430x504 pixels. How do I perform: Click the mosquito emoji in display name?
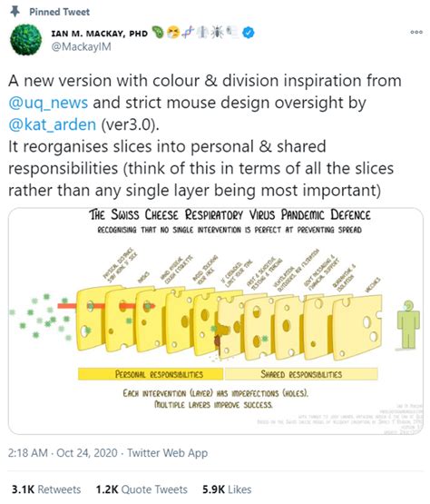click(218, 33)
